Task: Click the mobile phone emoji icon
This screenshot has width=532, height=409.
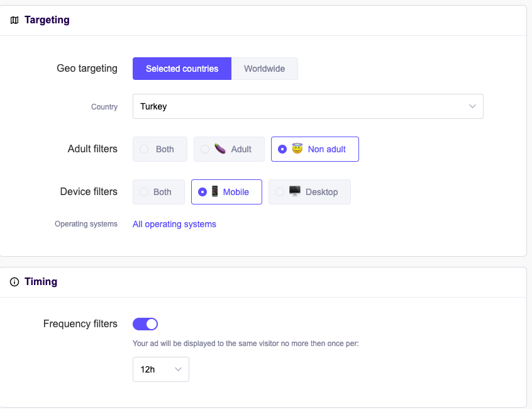Action: 215,192
